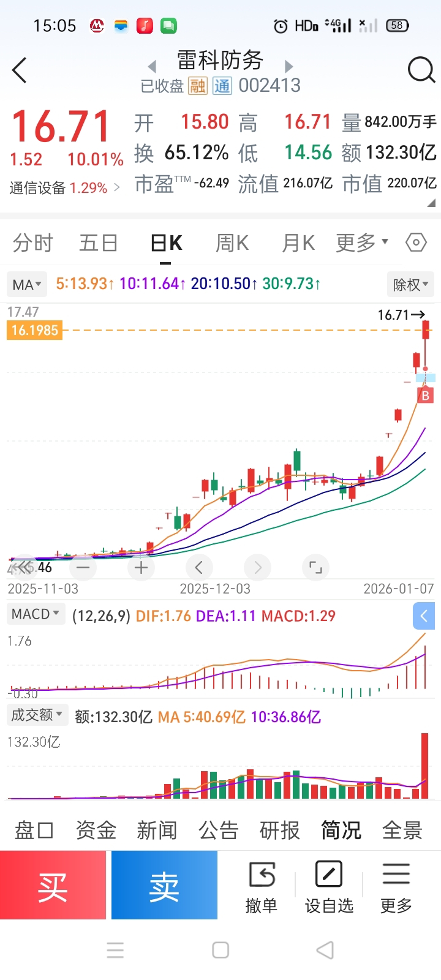The height and width of the screenshot is (980, 441).
Task: Open the 除权 adjustment dropdown
Action: [x=410, y=284]
